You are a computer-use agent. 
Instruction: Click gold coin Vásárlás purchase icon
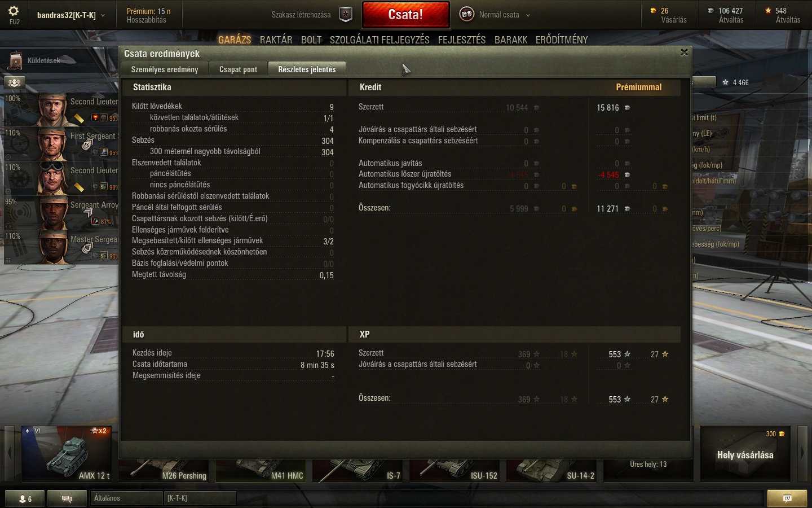click(654, 11)
